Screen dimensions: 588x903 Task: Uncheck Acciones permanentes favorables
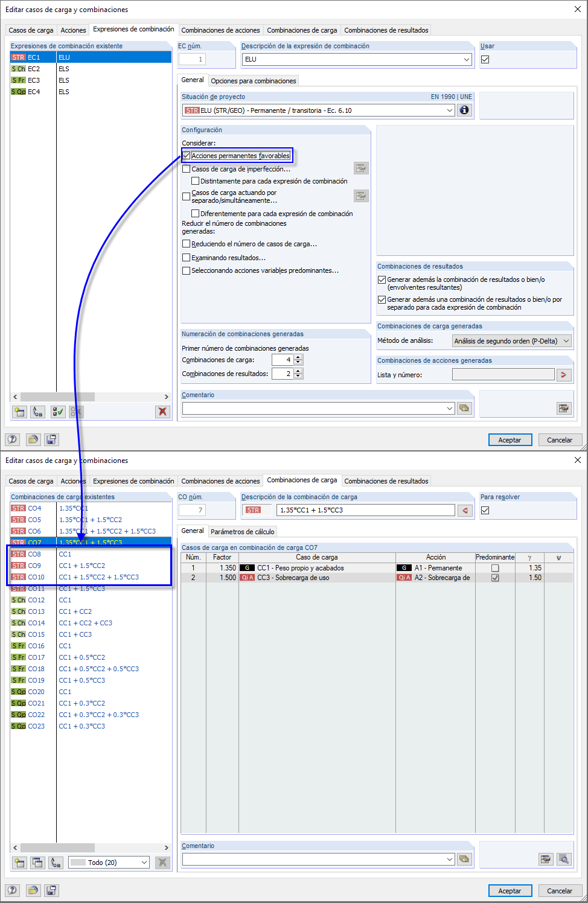point(187,156)
